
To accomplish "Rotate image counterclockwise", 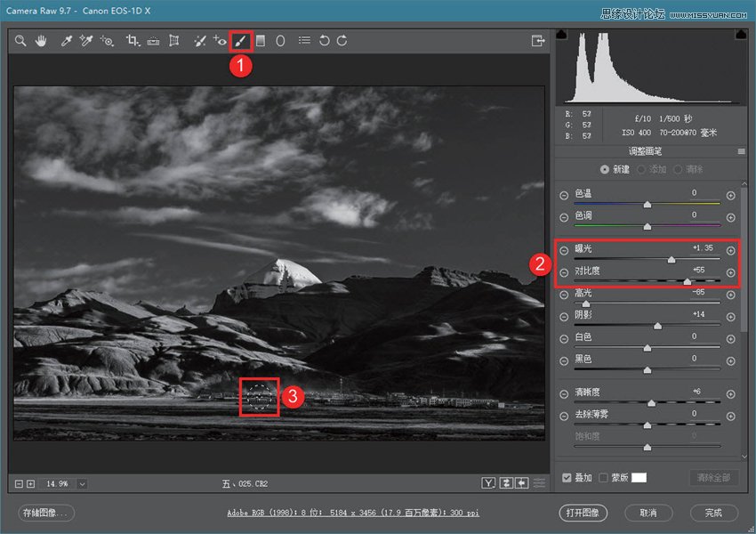I will 325,41.
